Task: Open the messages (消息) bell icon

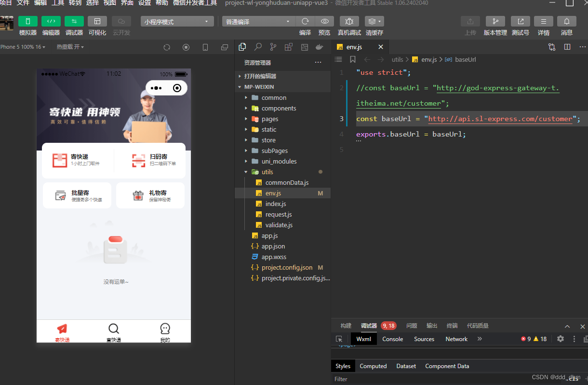Action: coord(567,21)
